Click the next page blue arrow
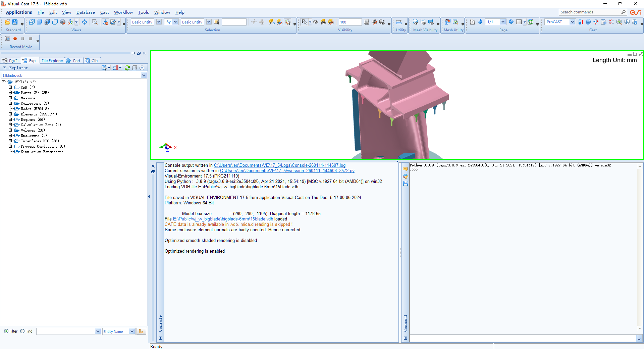 (x=511, y=22)
